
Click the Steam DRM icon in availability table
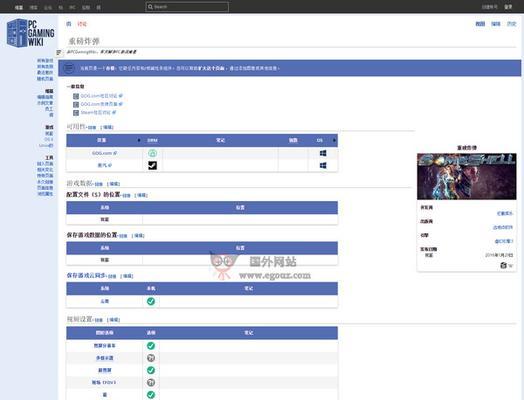(x=152, y=165)
